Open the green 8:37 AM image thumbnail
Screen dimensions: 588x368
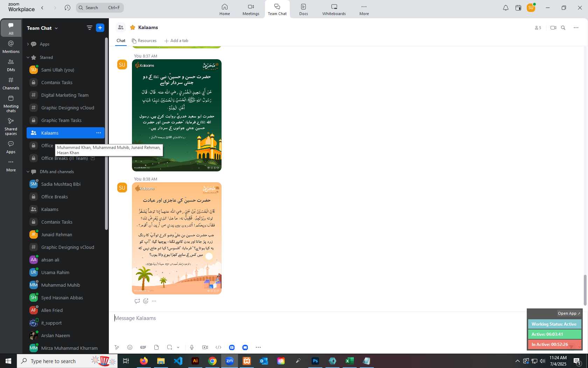pyautogui.click(x=177, y=115)
